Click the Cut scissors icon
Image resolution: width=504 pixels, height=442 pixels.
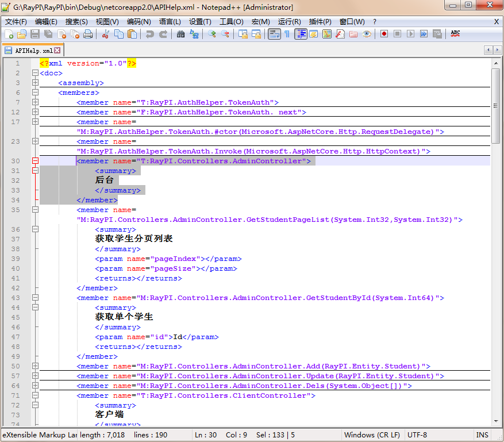(x=106, y=34)
